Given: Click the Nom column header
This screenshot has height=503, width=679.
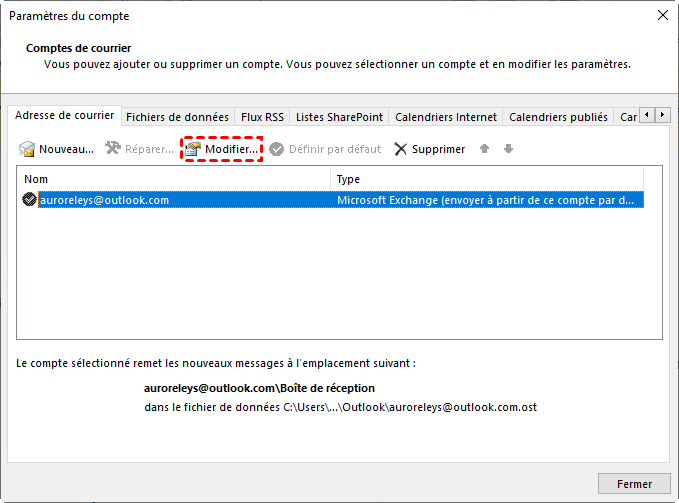Looking at the screenshot, I should [174, 179].
